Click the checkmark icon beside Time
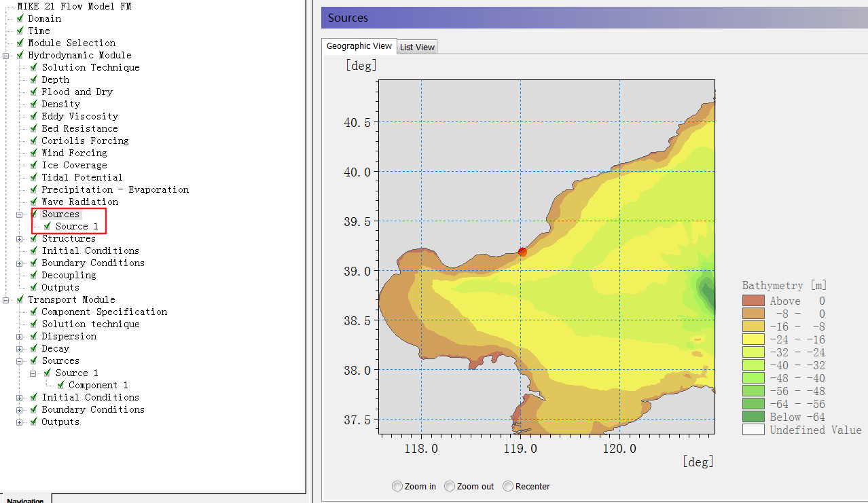Screen dimensions: 868x503 click(20, 31)
